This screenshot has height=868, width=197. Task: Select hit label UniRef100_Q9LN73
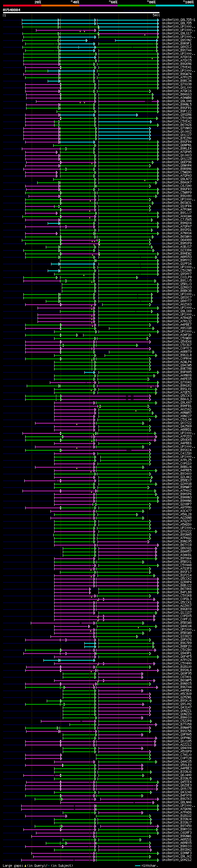(176, 179)
